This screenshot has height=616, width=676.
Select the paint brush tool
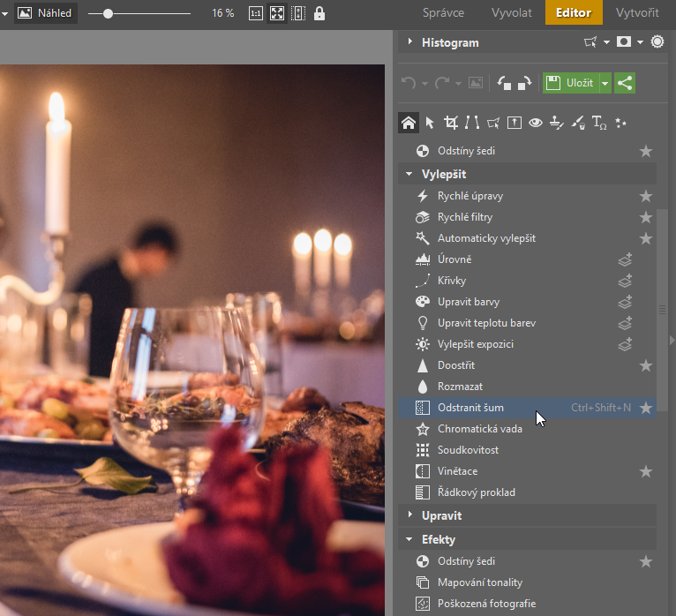(x=578, y=123)
